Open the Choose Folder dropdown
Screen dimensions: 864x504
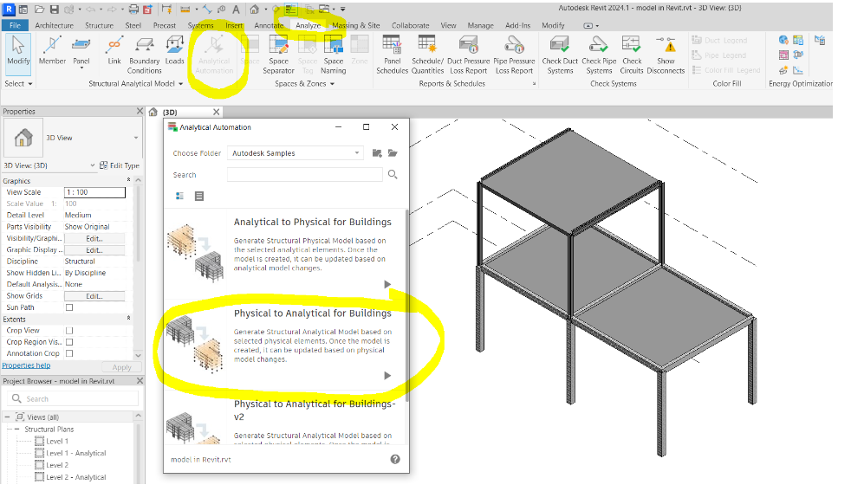tap(296, 153)
